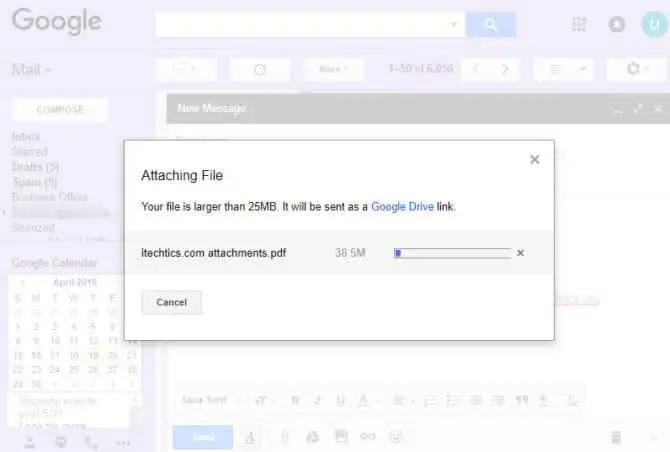This screenshot has height=452, width=670.
Task: Click the COMPOSE button
Action: tap(60, 110)
